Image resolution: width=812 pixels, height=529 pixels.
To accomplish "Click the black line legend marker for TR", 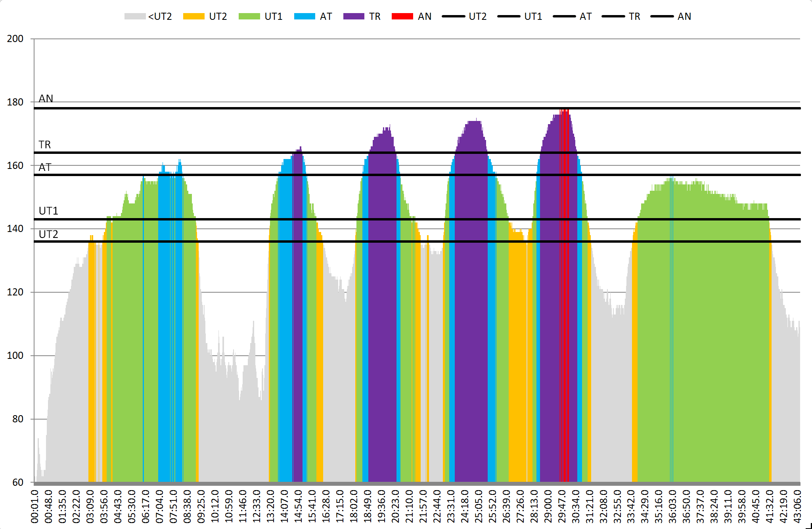I will (613, 16).
